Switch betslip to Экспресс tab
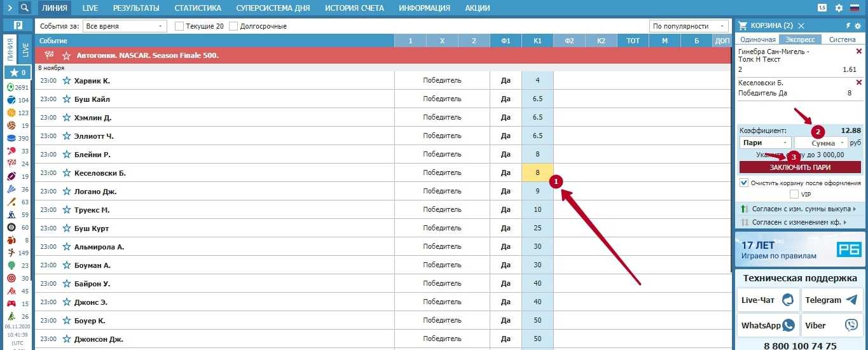This screenshot has width=868, height=350. [x=801, y=39]
